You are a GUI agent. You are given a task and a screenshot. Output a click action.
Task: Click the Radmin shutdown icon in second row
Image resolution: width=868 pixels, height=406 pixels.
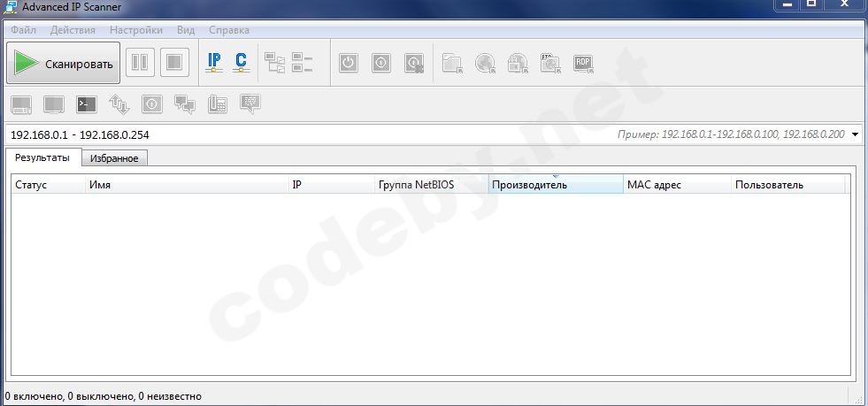[151, 104]
